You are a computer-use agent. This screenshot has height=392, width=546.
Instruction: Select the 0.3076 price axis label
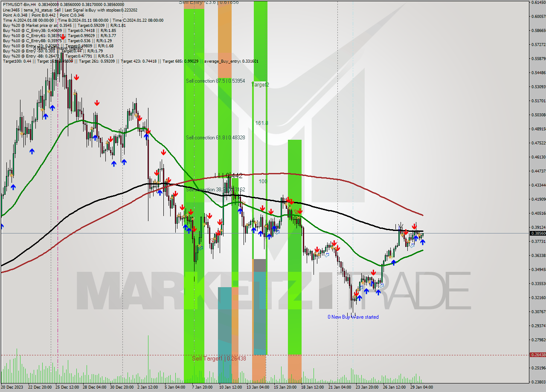(x=538, y=312)
